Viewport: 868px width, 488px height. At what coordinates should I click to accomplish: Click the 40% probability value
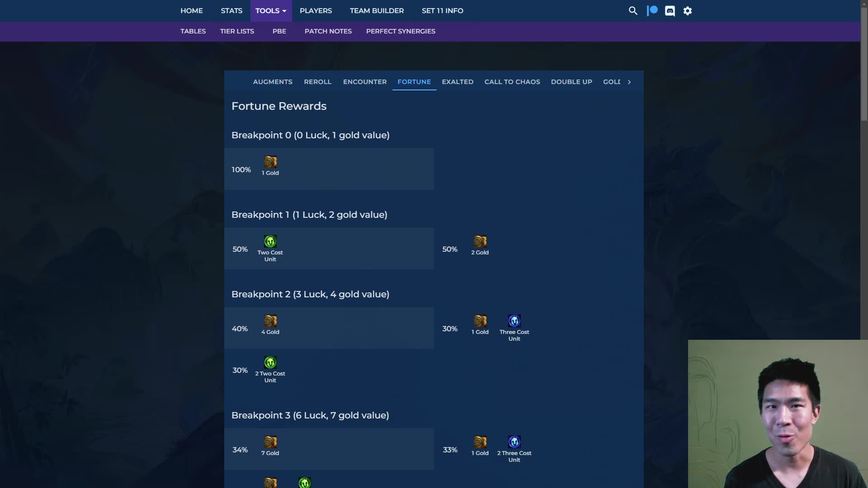pyautogui.click(x=240, y=329)
